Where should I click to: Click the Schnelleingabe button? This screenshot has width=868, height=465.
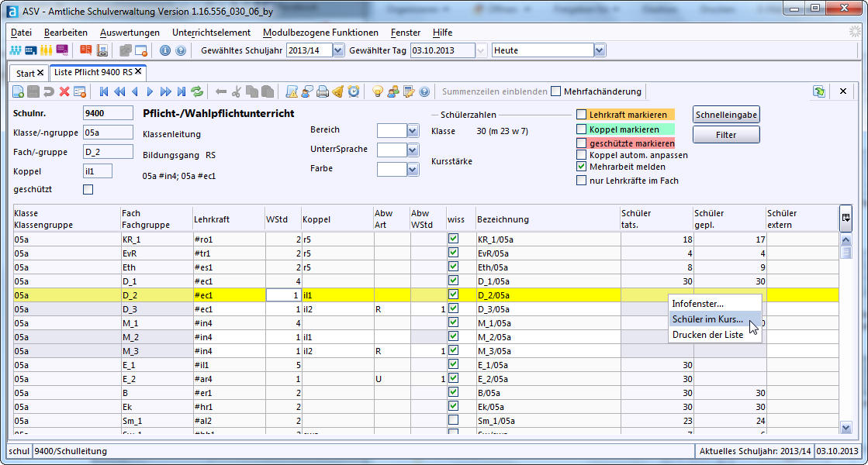coord(726,115)
